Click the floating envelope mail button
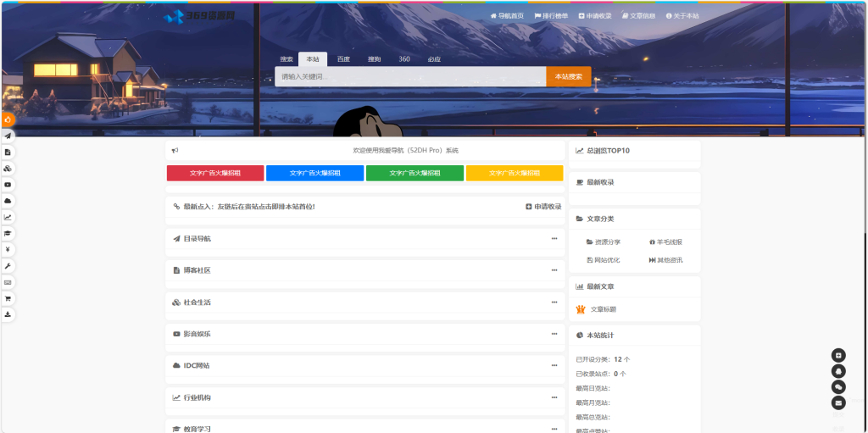This screenshot has width=868, height=433. click(838, 402)
